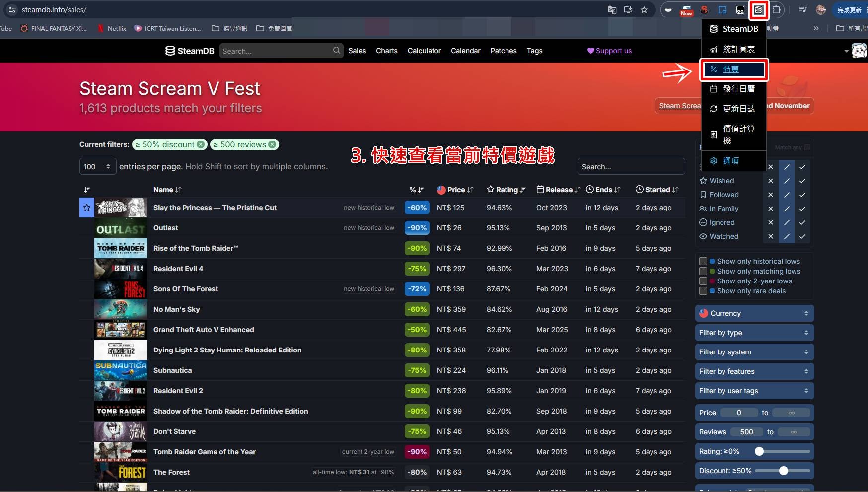The image size is (868, 492).
Task: Adjust the Rating slider handle
Action: pos(759,451)
